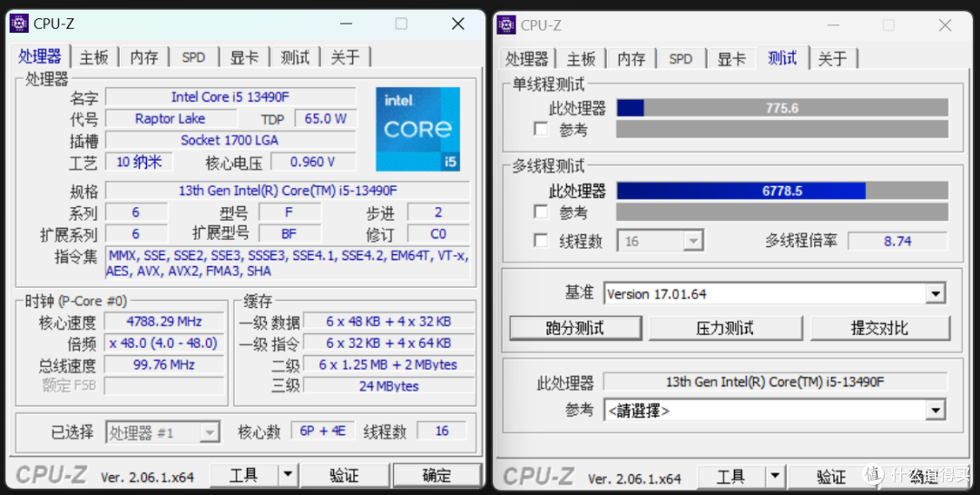The image size is (980, 495).
Task: Enable 参考 checkbox under 单线程测试
Action: 541,130
